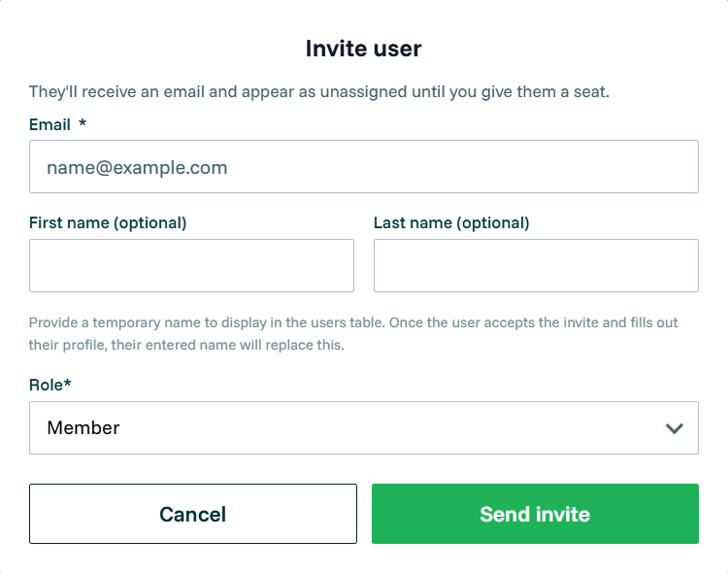
Task: Click the green Send invite button
Action: (x=535, y=514)
